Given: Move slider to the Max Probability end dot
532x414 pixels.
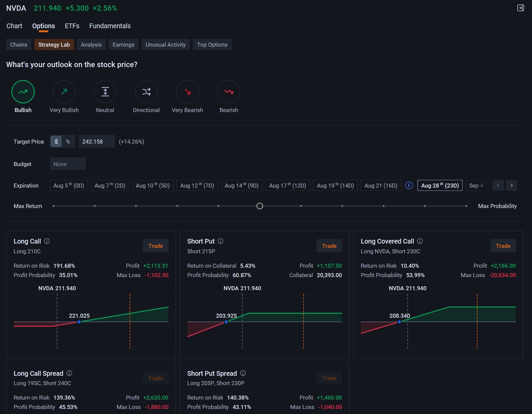Looking at the screenshot, I should [x=466, y=206].
